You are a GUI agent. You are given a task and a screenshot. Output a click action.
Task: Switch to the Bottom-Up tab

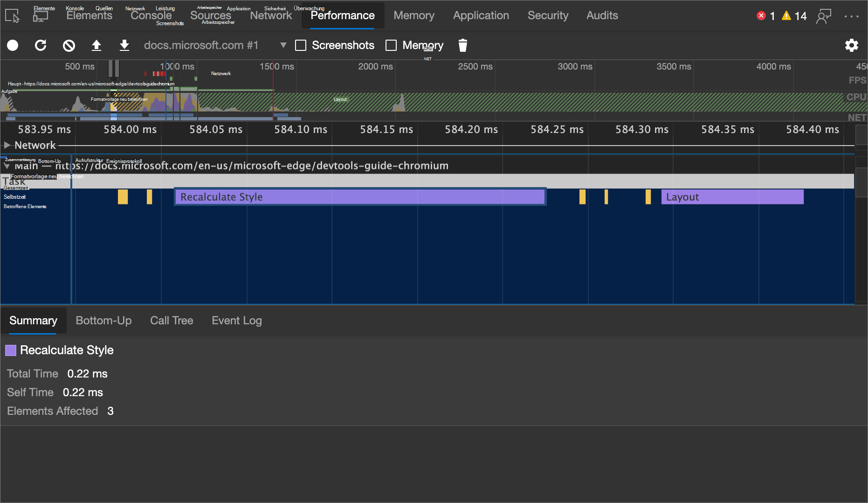(103, 321)
